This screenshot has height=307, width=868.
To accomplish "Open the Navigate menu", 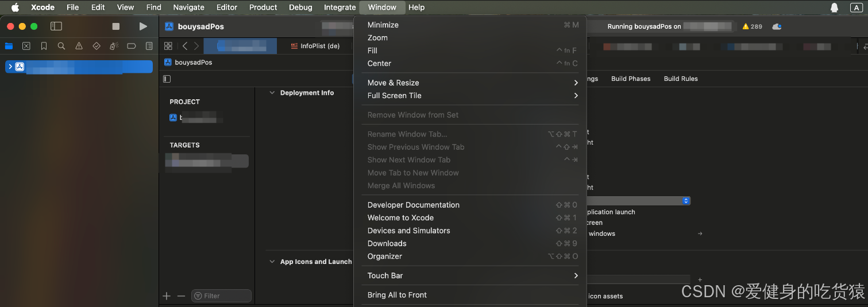I will click(188, 7).
